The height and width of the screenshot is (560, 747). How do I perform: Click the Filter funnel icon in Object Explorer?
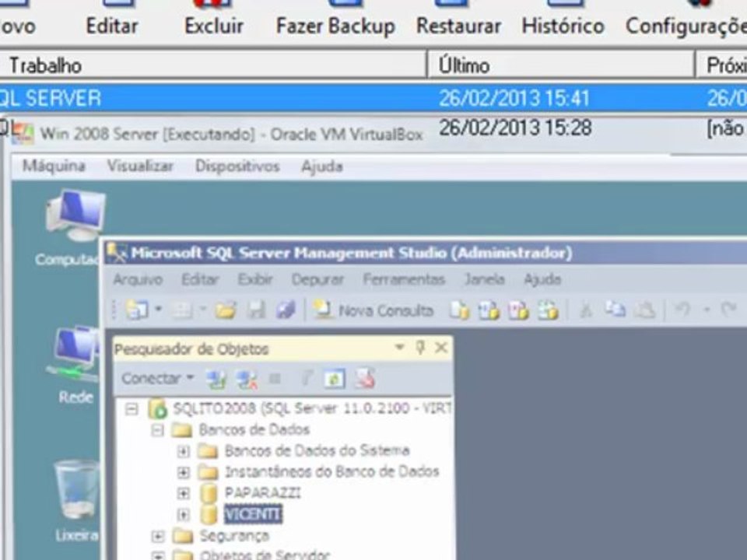coord(307,379)
